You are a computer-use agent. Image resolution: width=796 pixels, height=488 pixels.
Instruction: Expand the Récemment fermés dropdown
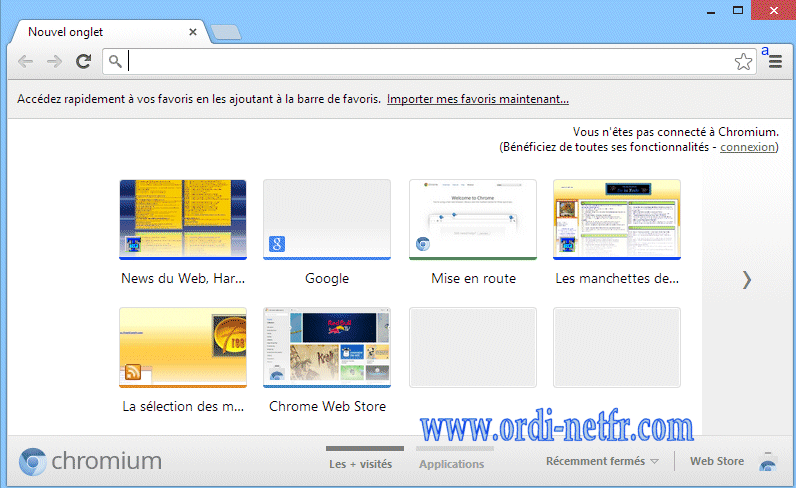602,461
